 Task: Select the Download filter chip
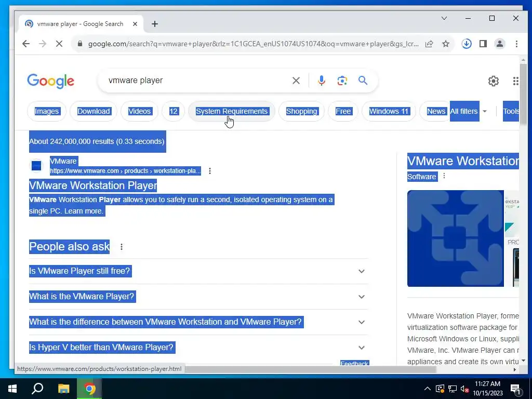point(94,111)
